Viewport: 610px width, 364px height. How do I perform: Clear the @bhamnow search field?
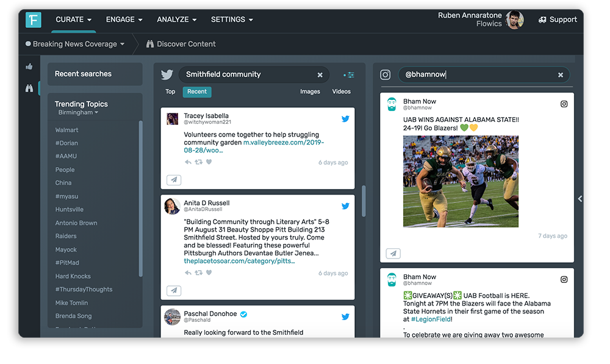[x=561, y=74]
